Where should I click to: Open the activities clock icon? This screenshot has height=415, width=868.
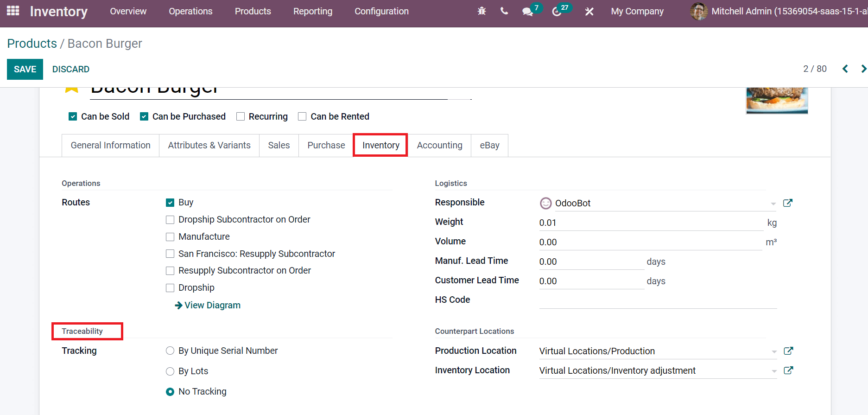coord(557,12)
